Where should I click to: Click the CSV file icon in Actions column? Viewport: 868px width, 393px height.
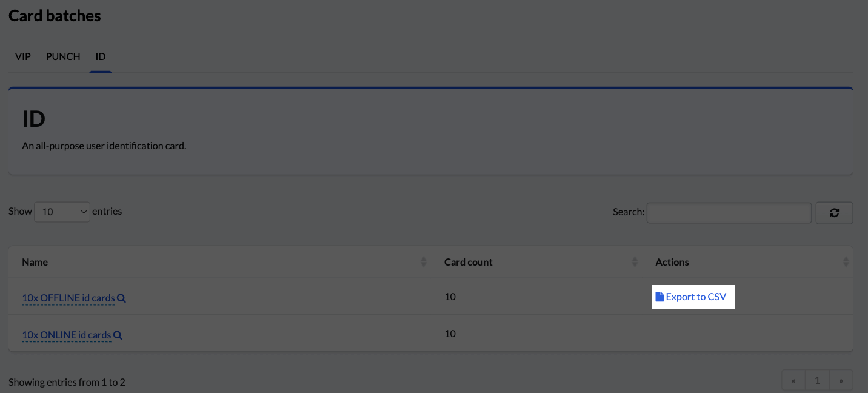[659, 297]
